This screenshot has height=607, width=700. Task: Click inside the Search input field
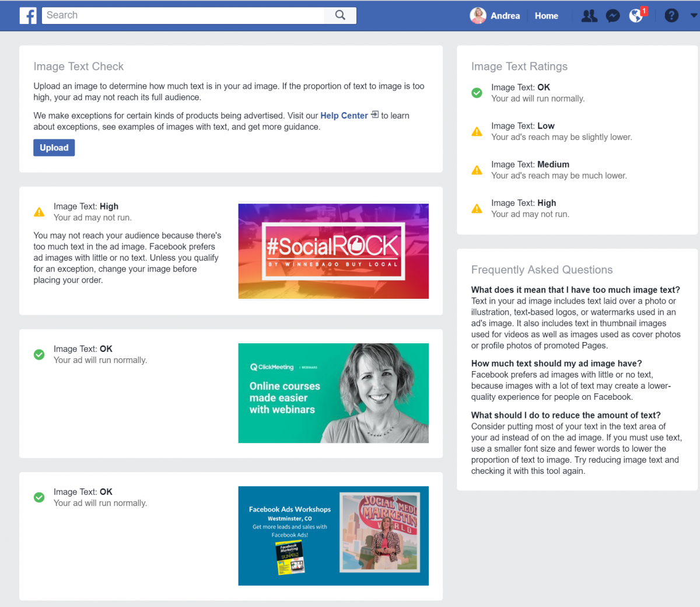tap(175, 15)
